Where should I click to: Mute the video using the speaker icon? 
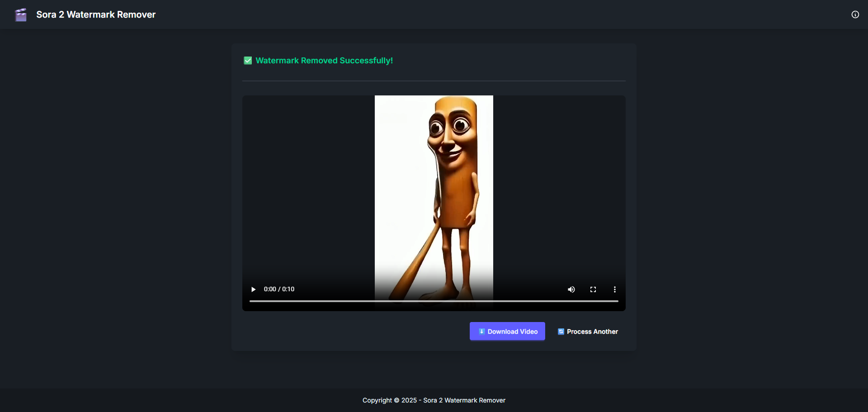[x=571, y=289]
